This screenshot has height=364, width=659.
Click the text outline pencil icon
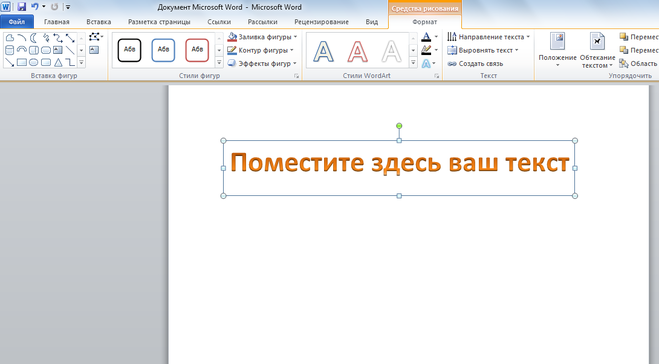tap(426, 50)
